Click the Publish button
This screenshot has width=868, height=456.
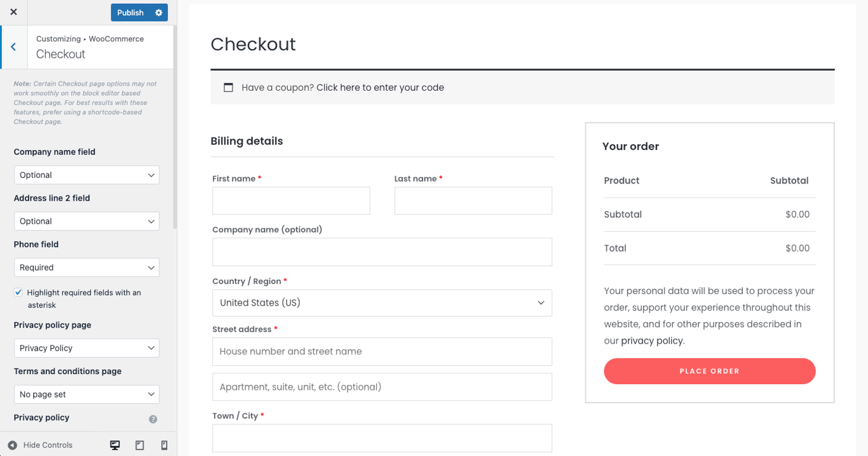pos(130,12)
